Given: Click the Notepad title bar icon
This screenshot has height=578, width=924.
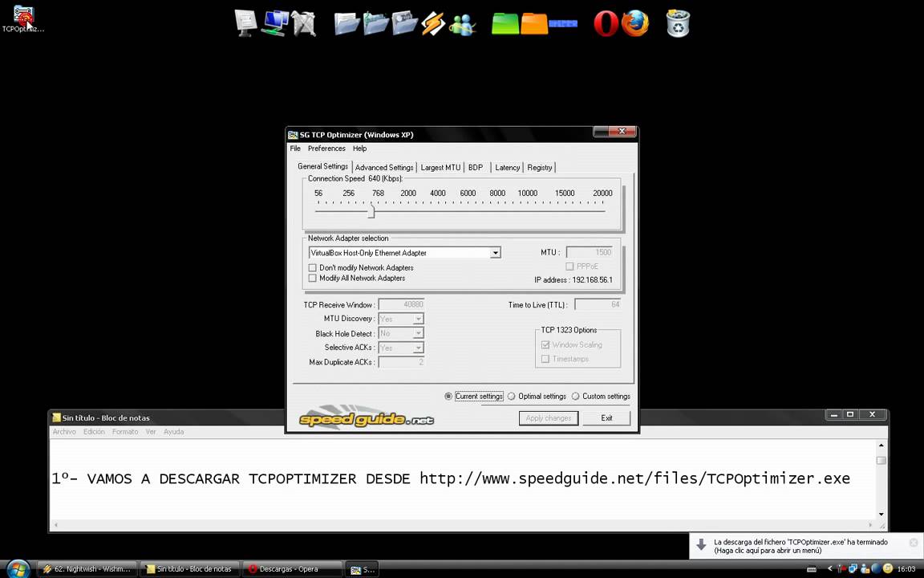Looking at the screenshot, I should (x=56, y=417).
